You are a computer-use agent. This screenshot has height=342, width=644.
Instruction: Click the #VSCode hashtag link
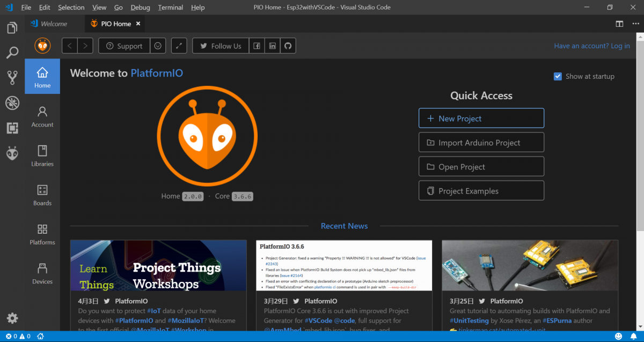click(x=318, y=321)
